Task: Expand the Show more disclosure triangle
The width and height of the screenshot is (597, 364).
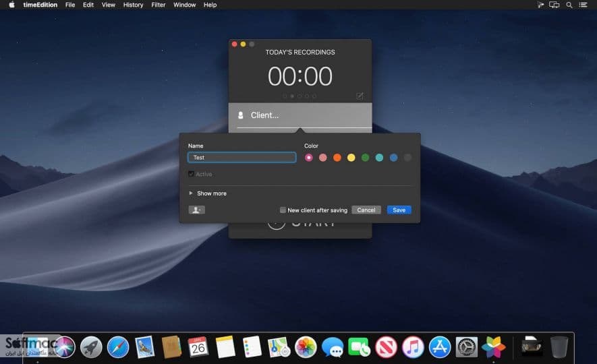Action: tap(191, 193)
